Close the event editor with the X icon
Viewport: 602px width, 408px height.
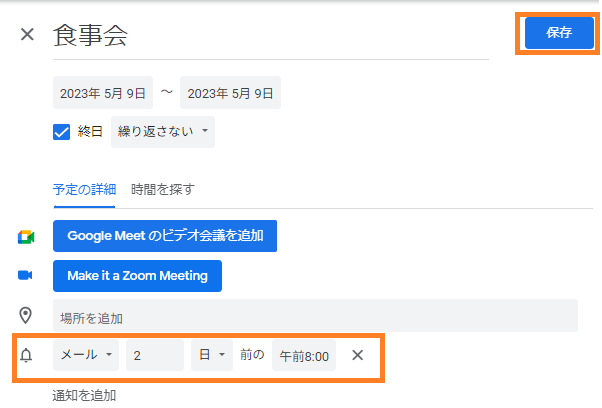coord(27,35)
